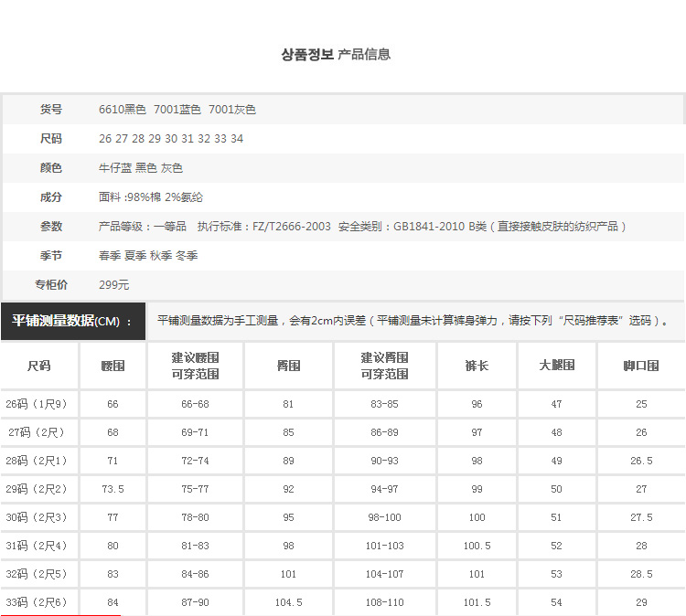Click the price '299元'
This screenshot has width=686, height=616.
pyautogui.click(x=113, y=285)
